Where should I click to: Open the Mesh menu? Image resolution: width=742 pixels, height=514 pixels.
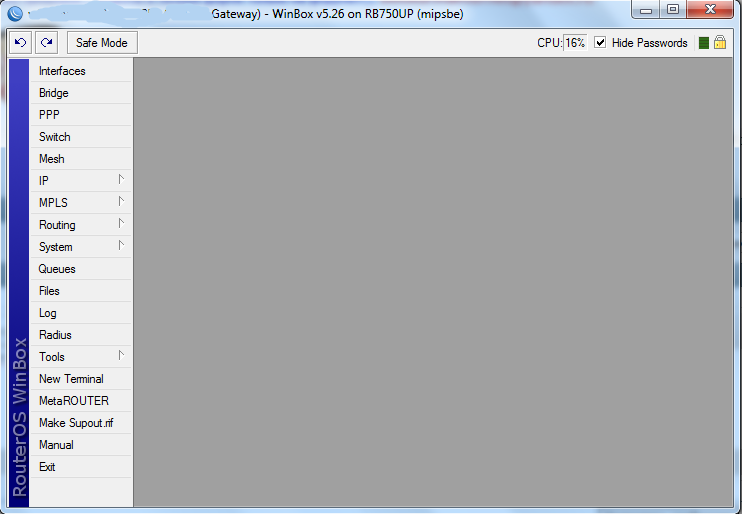click(x=81, y=159)
